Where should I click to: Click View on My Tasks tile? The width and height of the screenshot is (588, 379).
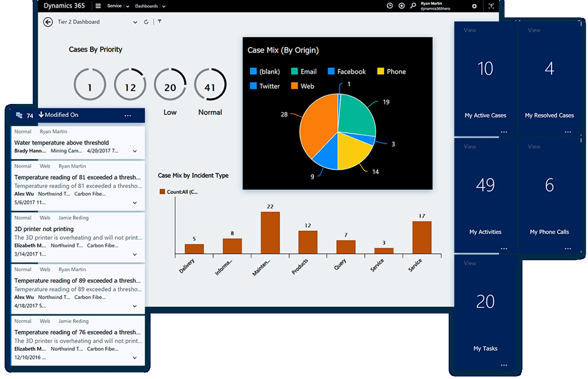[470, 263]
